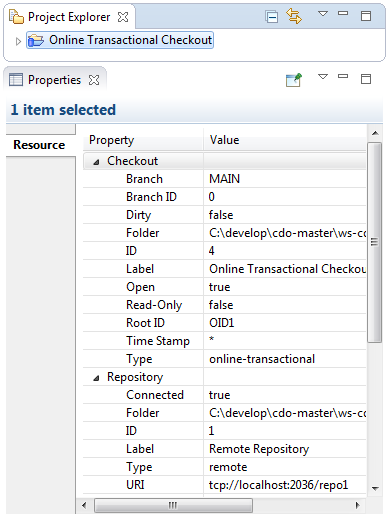Close the Properties view tab

94,80
